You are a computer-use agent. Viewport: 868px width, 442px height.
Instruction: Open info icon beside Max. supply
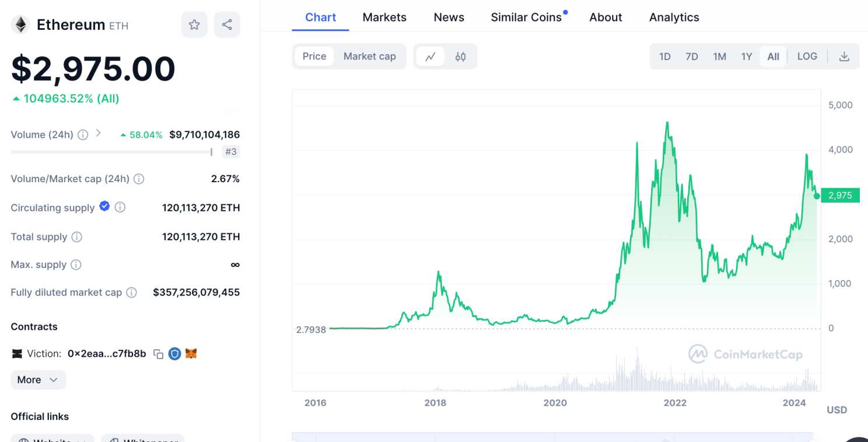coord(76,264)
